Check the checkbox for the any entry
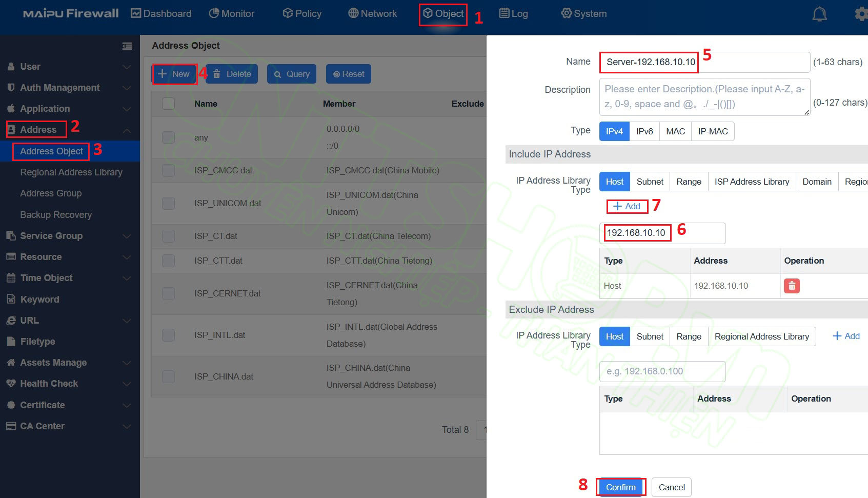Viewport: 868px width, 498px height. coord(168,137)
